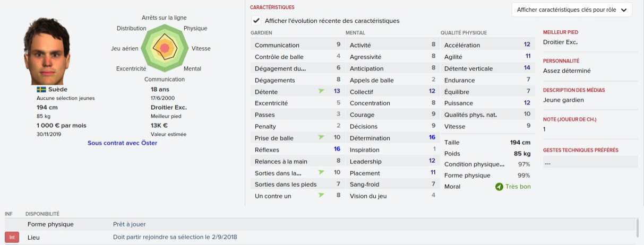This screenshot has height=245, width=644.
Task: Click the player's face photo
Action: click(46, 50)
